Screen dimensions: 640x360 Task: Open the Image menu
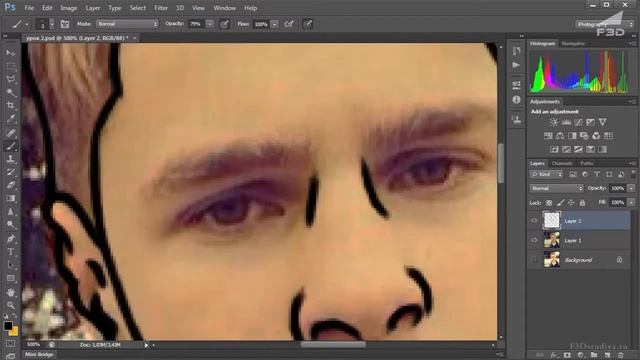[x=69, y=8]
